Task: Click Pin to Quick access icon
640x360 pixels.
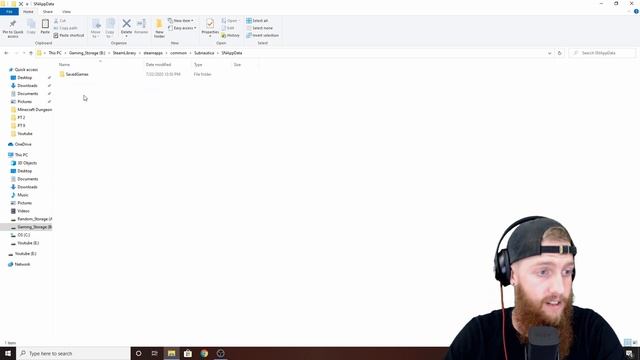Action: click(x=13, y=24)
